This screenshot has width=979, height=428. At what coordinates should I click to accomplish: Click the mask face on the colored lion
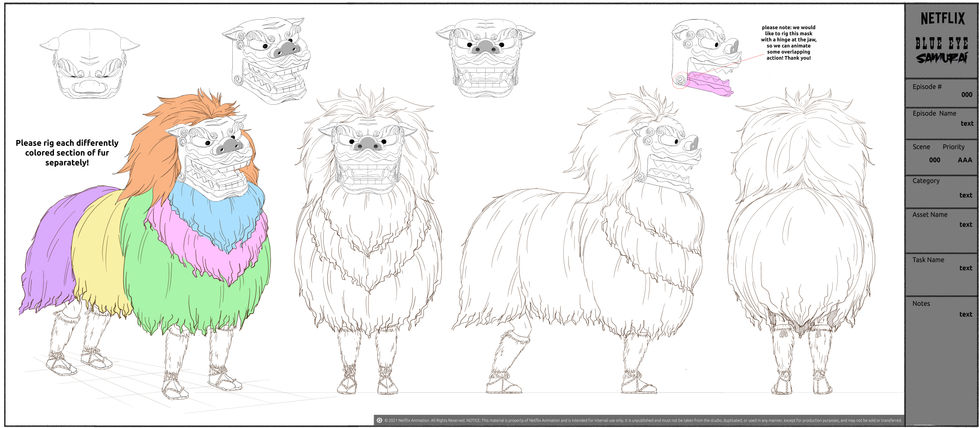pyautogui.click(x=212, y=156)
